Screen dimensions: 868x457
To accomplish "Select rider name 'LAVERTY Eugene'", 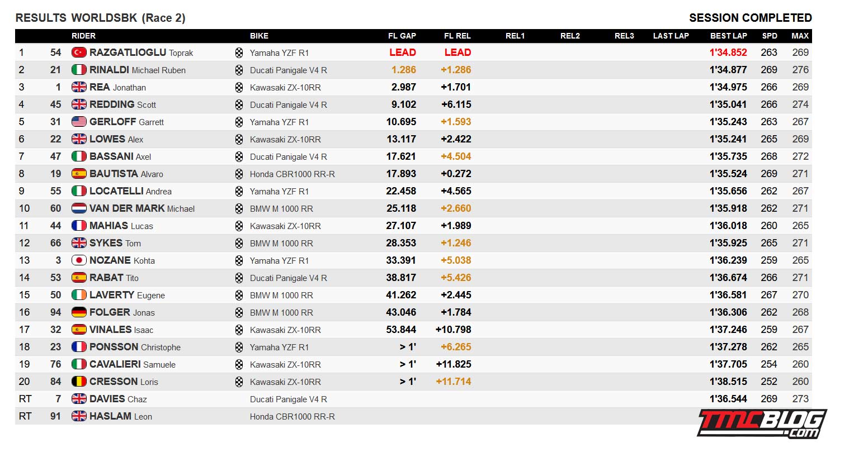I will pyautogui.click(x=127, y=295).
